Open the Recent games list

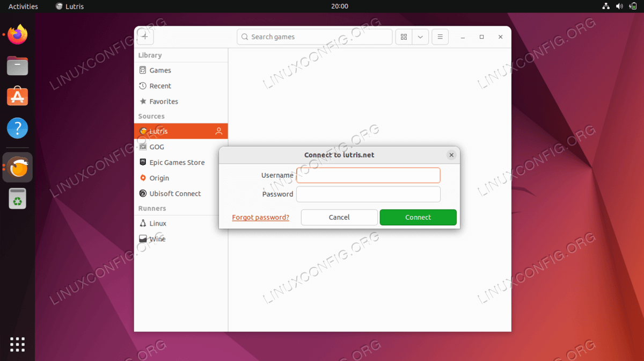181,86
